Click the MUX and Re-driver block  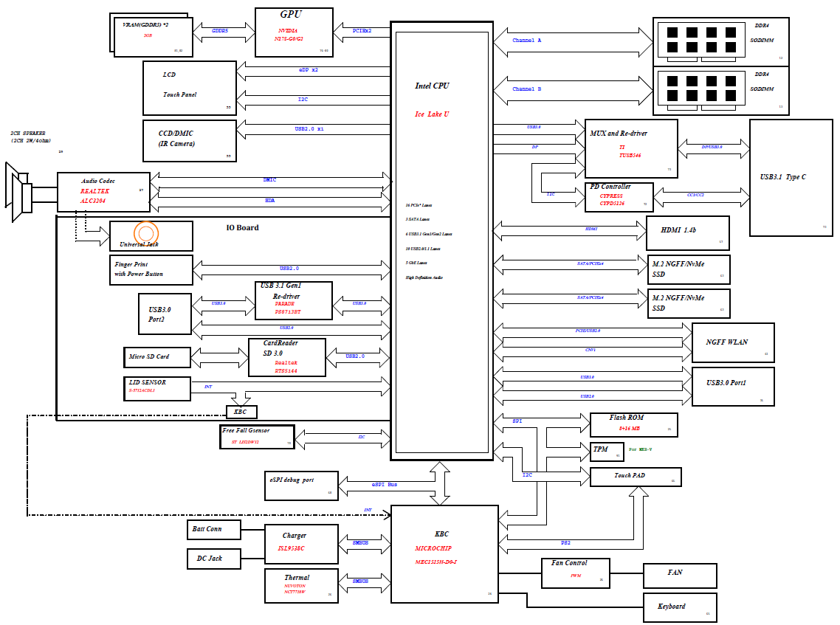click(x=630, y=148)
